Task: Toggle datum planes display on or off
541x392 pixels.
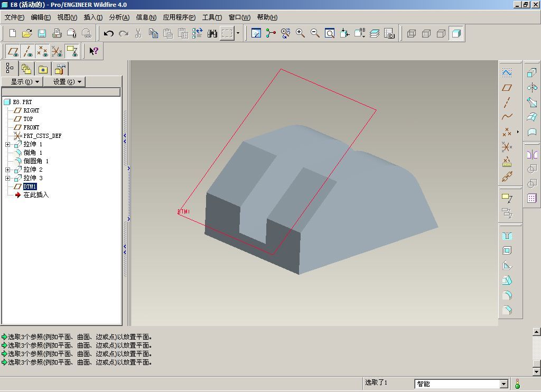Action: tap(13, 51)
